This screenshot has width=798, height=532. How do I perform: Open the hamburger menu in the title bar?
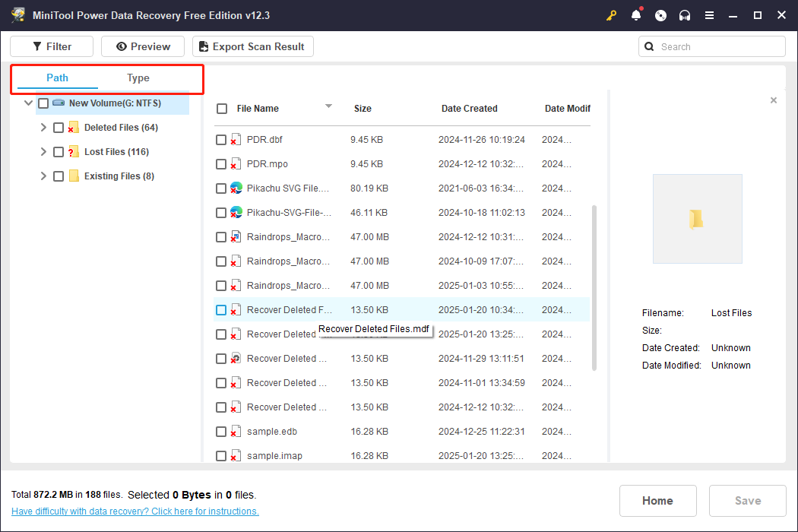click(x=709, y=15)
